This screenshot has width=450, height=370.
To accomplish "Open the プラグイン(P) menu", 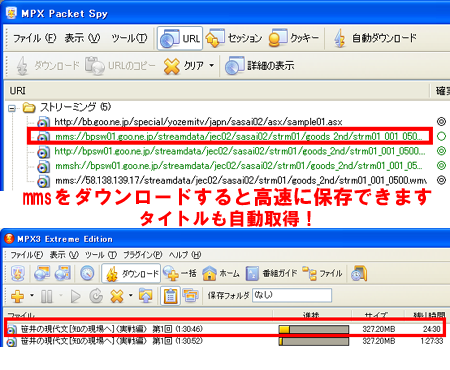I will click(142, 255).
